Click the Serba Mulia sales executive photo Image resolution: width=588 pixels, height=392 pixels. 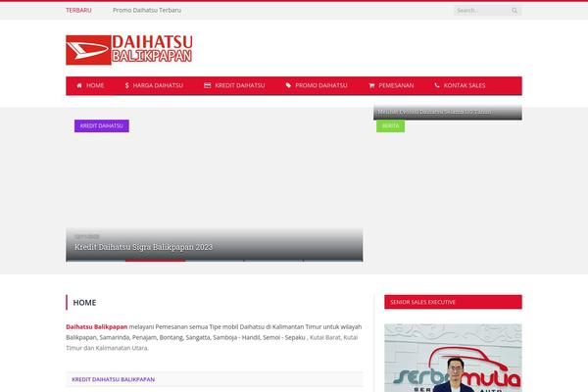pyautogui.click(x=453, y=358)
